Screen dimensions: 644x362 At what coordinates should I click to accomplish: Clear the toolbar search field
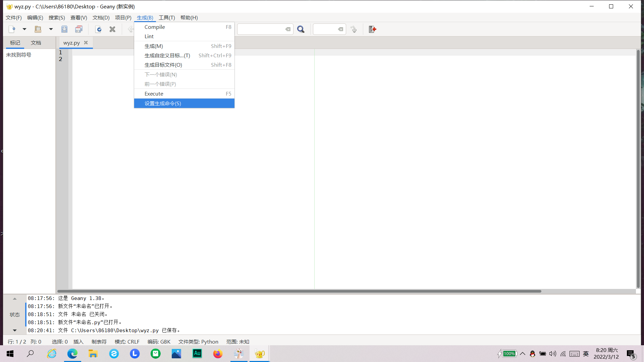[x=288, y=29]
